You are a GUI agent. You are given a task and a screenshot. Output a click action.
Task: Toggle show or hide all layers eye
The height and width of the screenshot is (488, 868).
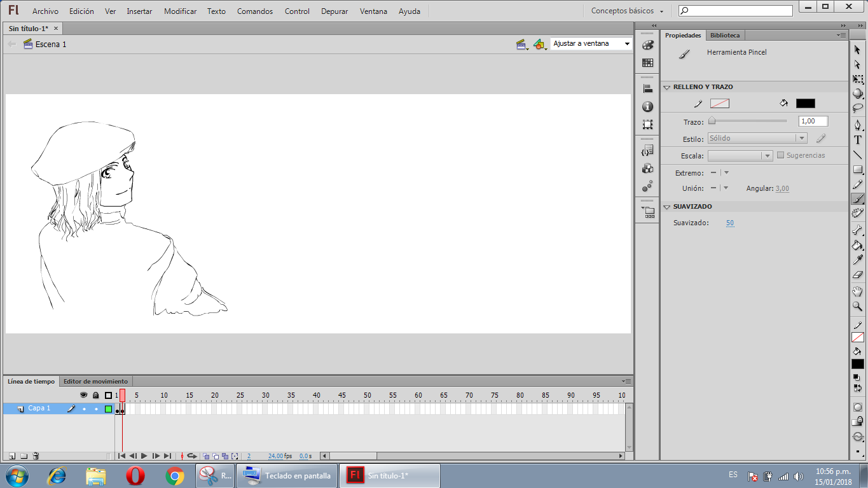click(x=83, y=395)
